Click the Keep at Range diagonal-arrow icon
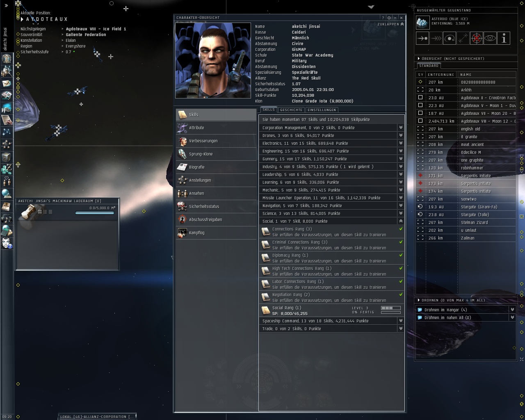Image resolution: width=525 pixels, height=420 pixels. tap(463, 38)
